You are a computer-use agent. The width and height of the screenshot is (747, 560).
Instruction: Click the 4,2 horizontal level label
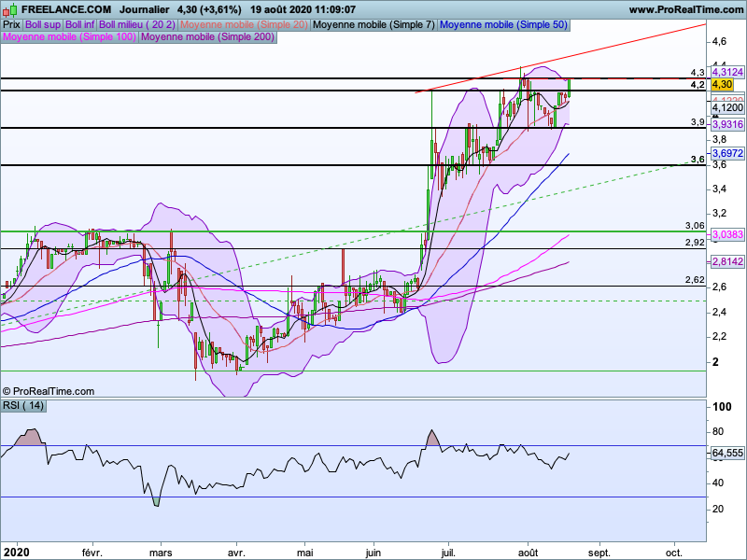point(698,85)
